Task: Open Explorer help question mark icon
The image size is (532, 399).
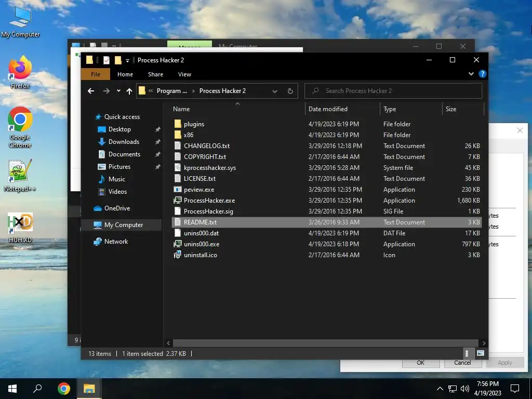Action: 482,74
